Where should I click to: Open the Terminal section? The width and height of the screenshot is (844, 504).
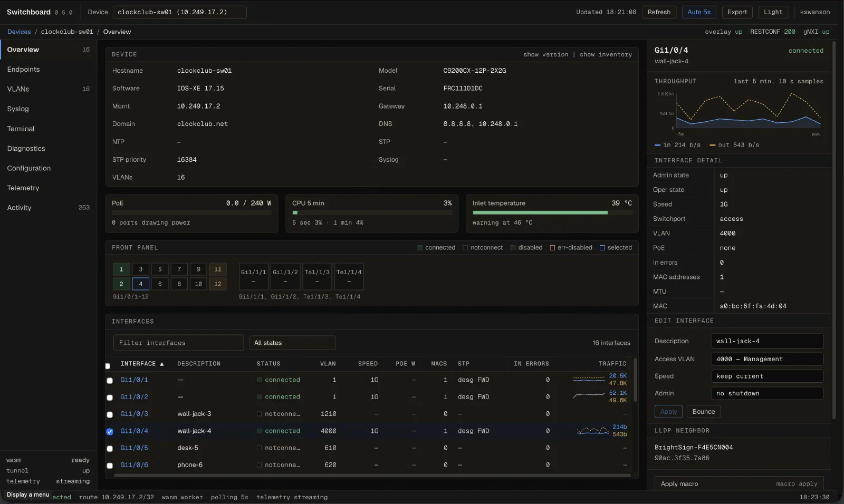tap(49, 129)
